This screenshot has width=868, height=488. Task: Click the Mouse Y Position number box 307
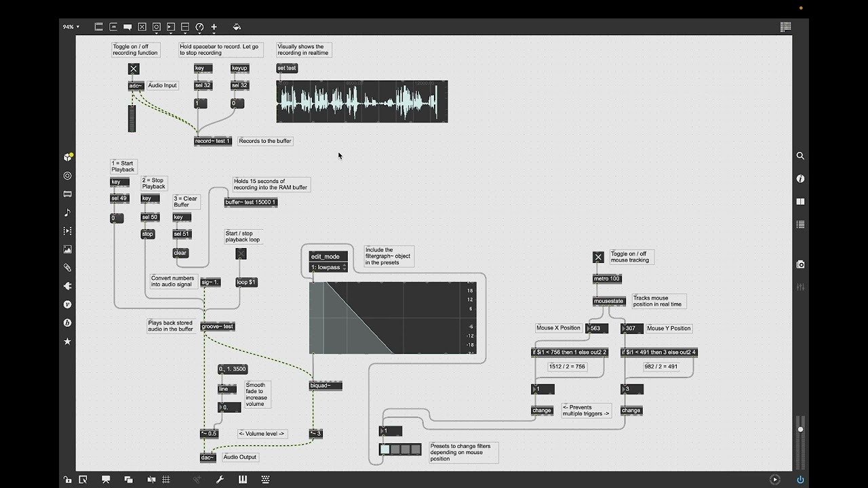coord(632,328)
